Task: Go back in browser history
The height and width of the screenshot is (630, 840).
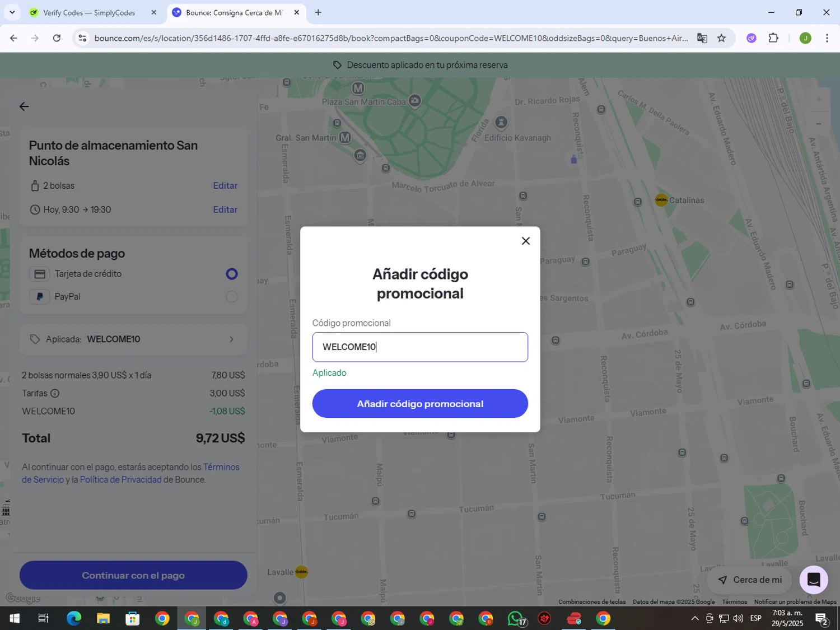Action: coord(13,38)
